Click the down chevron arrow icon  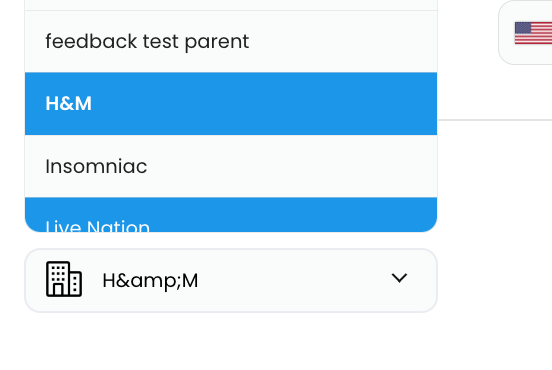click(x=399, y=278)
